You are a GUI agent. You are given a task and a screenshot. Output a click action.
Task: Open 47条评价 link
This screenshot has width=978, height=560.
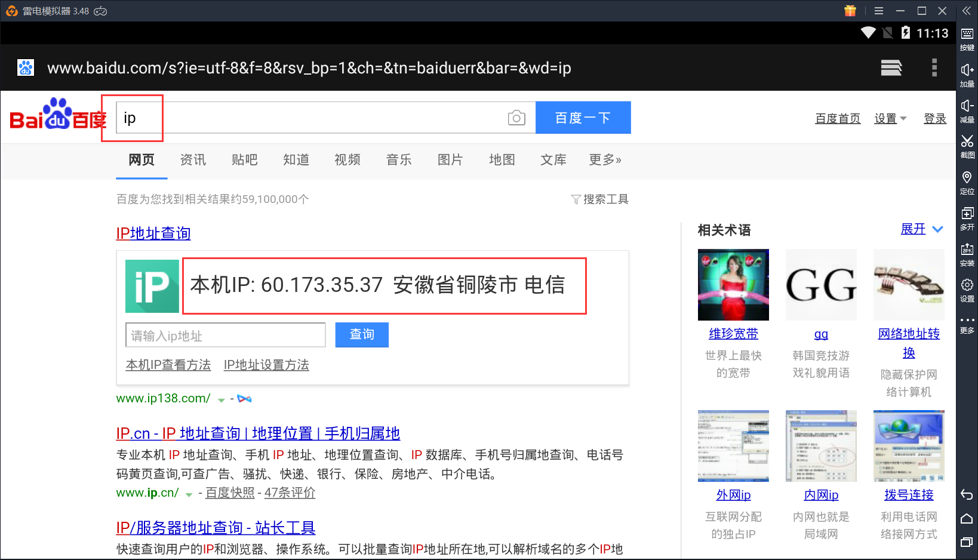[290, 493]
